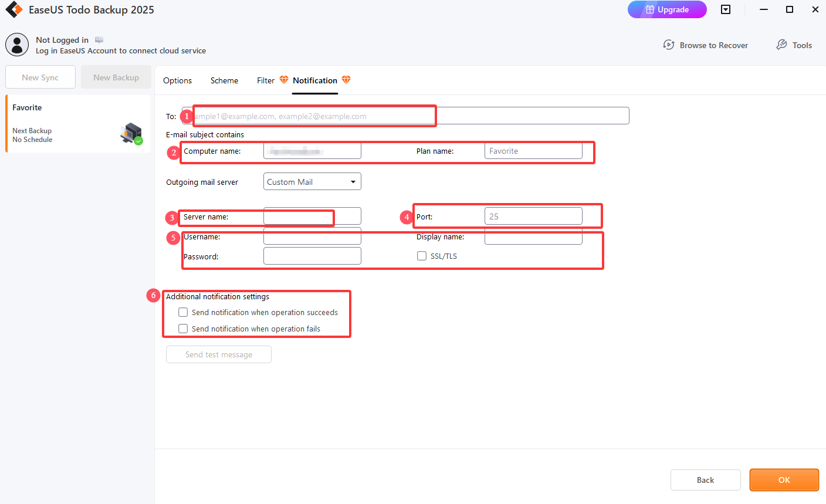
Task: Click the Display name input field
Action: pos(533,236)
